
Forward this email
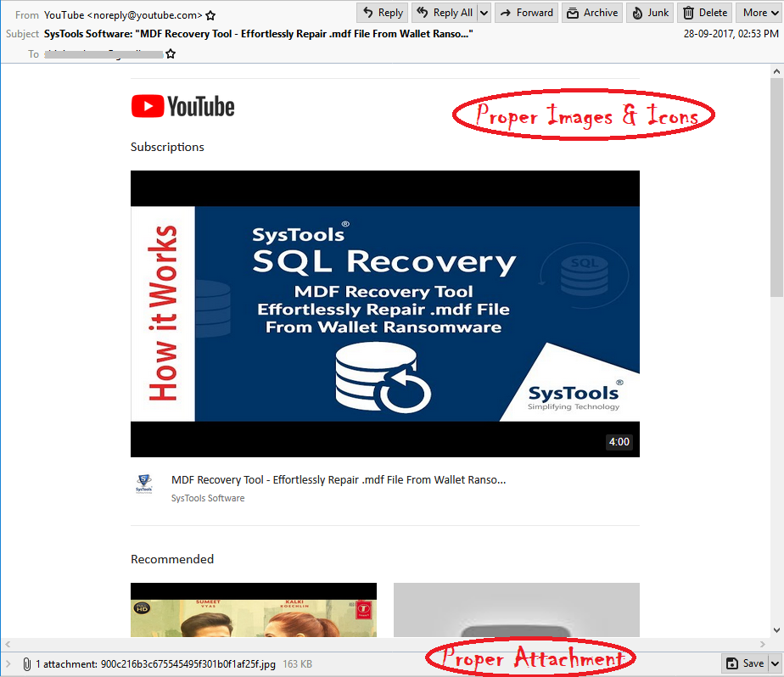click(527, 13)
